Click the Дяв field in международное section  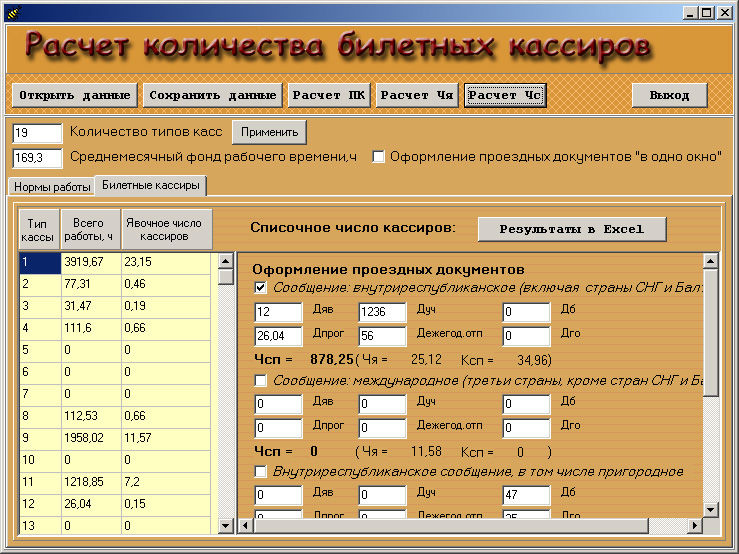point(279,404)
